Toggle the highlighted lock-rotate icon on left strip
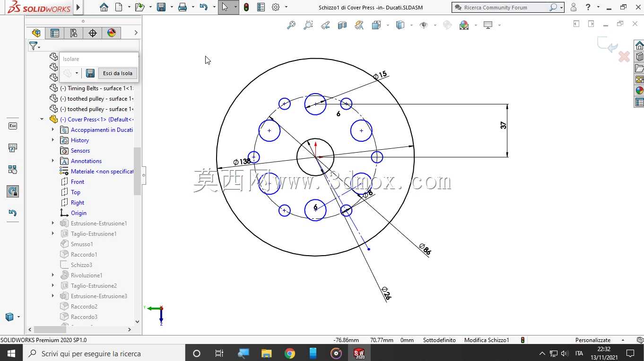The image size is (644, 361). (x=13, y=191)
